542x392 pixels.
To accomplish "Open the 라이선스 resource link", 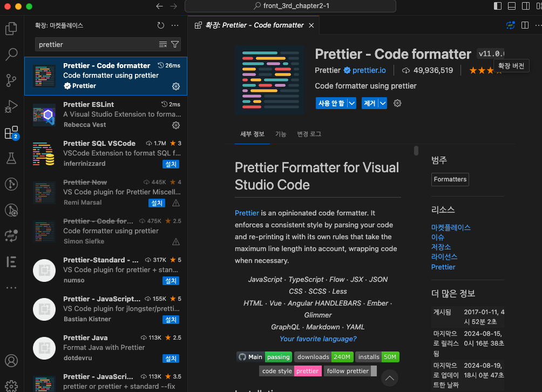I will [x=444, y=256].
